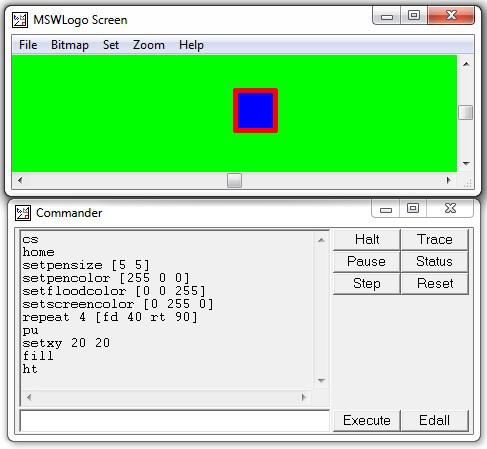Open the File menu
Image resolution: width=487 pixels, height=449 pixels.
coord(28,45)
